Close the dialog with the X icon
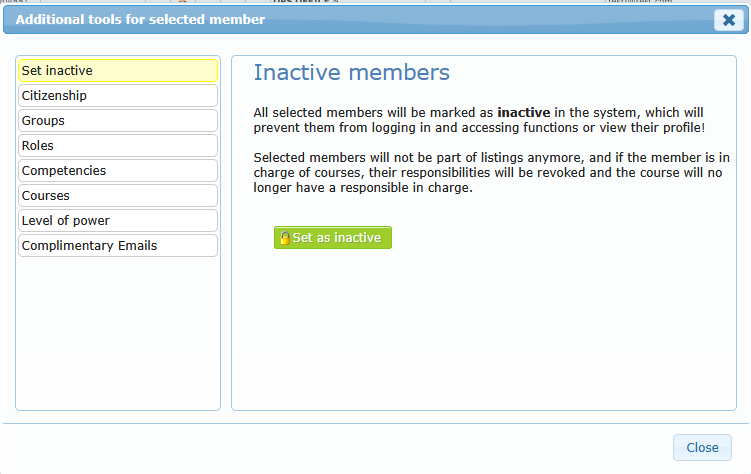The image size is (751, 474). [728, 20]
